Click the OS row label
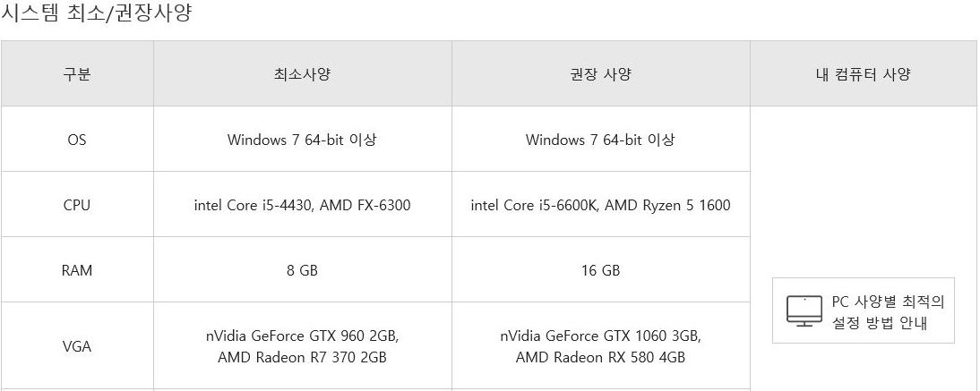Viewport: 980px width, 391px height. [77, 140]
